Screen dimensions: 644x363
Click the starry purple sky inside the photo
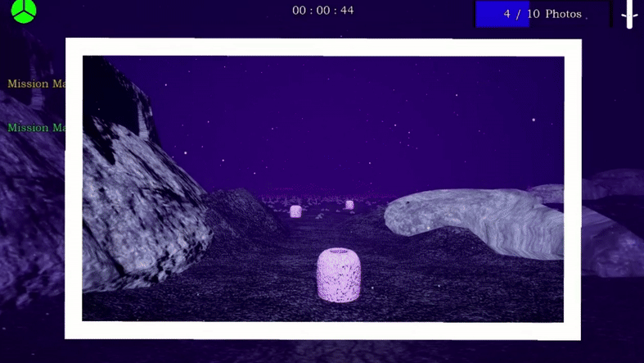344,115
